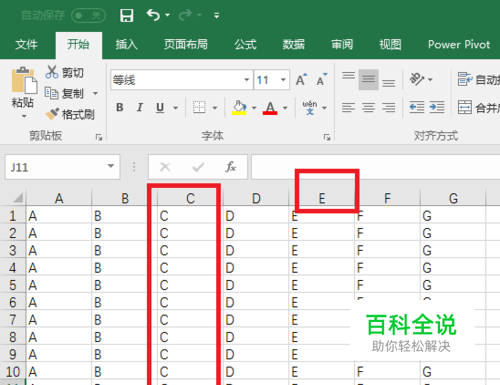The image size is (500, 385).
Task: Customize Quick Access Toolbar arrow
Action: [x=217, y=15]
